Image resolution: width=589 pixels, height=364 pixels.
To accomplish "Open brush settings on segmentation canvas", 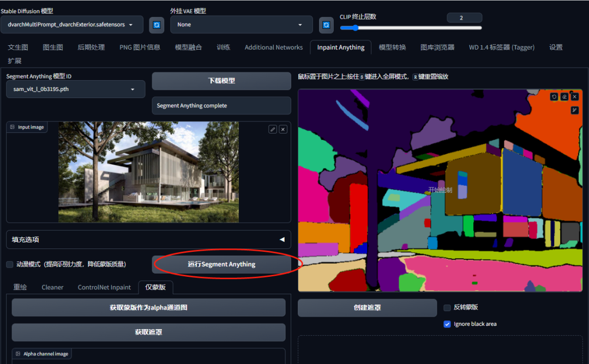I will [x=575, y=110].
